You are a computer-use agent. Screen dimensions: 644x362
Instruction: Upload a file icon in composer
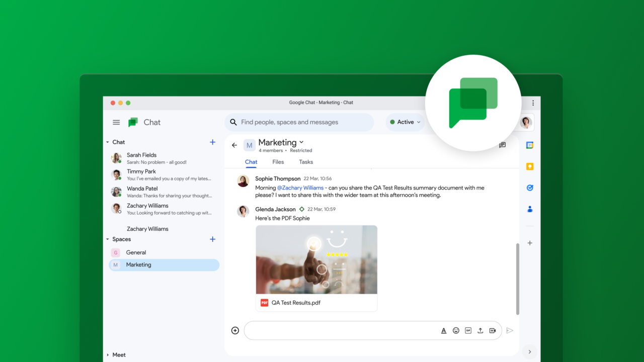click(x=480, y=330)
